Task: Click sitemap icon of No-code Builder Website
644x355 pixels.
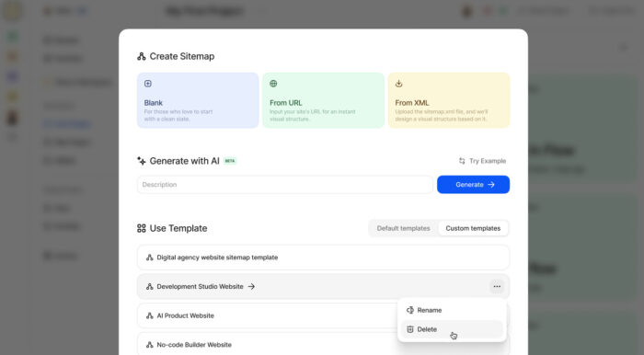Action: pos(149,345)
